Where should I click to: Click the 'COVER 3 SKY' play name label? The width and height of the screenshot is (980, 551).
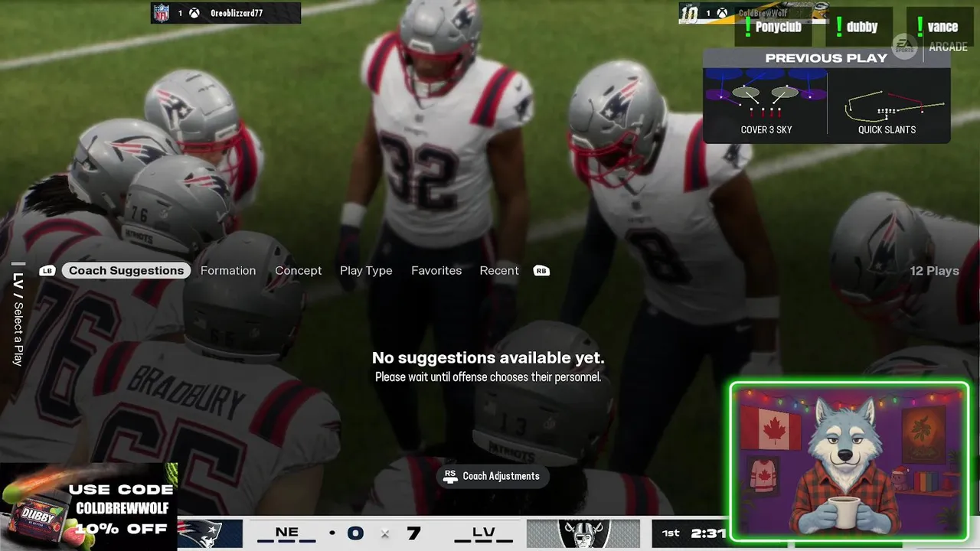(x=766, y=130)
